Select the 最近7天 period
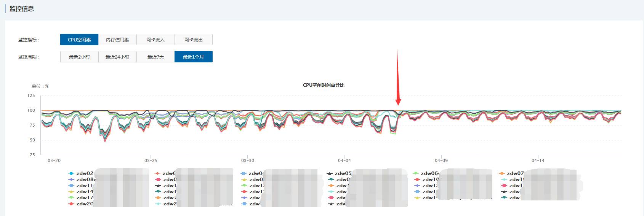Image resolution: width=644 pixels, height=216 pixels. click(x=155, y=57)
